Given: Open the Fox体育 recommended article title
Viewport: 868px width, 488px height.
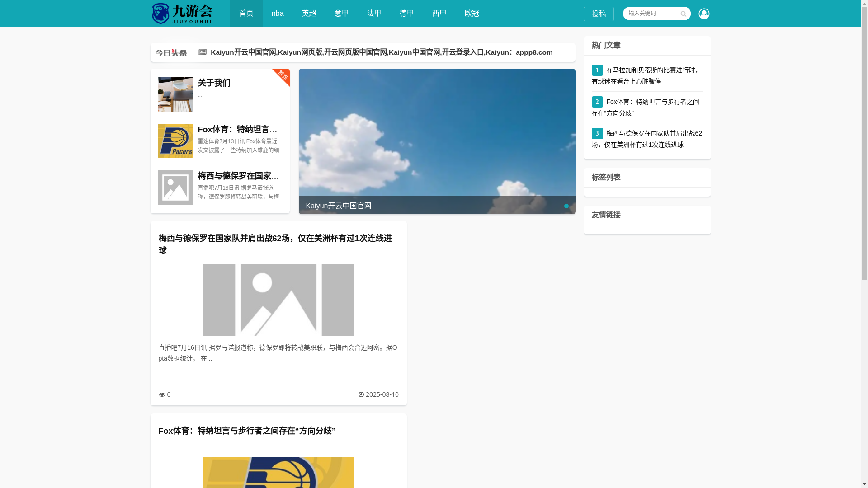Looking at the screenshot, I should 238,129.
